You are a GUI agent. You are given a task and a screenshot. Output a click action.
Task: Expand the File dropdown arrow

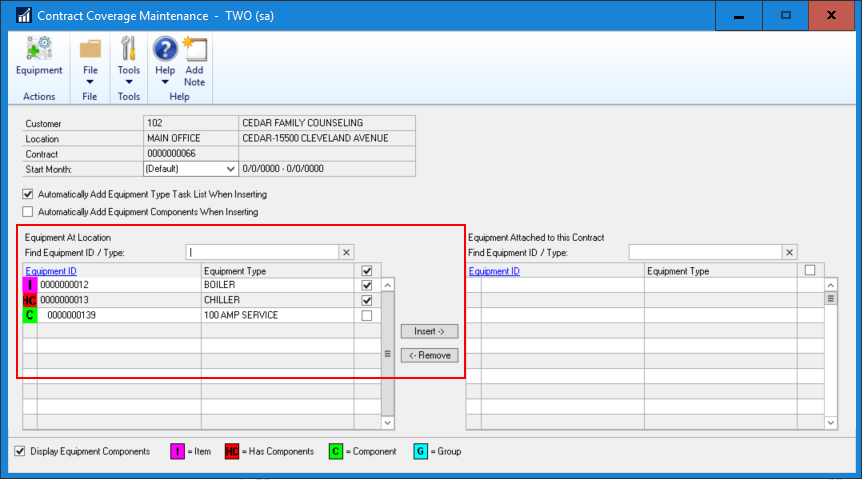tap(90, 82)
